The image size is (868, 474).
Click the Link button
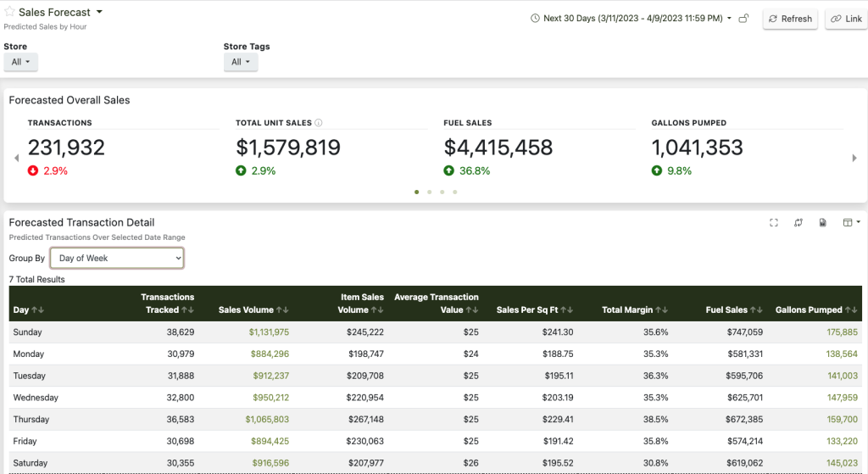coord(847,19)
